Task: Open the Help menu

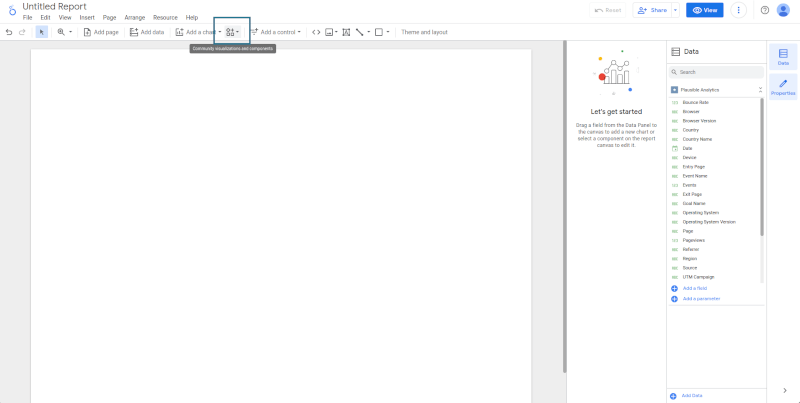Action: pos(192,17)
